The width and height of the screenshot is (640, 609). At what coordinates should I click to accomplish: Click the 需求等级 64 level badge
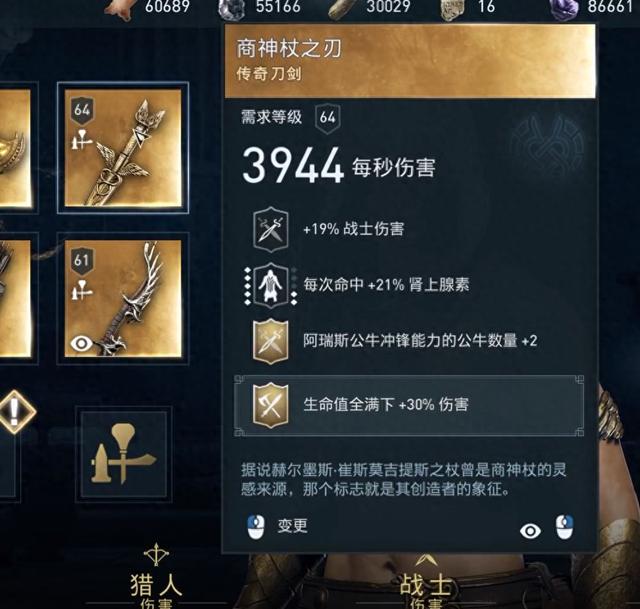[327, 118]
